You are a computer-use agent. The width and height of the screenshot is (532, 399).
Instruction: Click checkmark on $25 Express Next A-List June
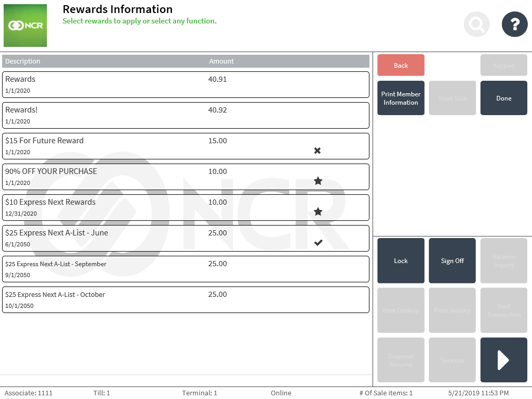[x=318, y=243]
